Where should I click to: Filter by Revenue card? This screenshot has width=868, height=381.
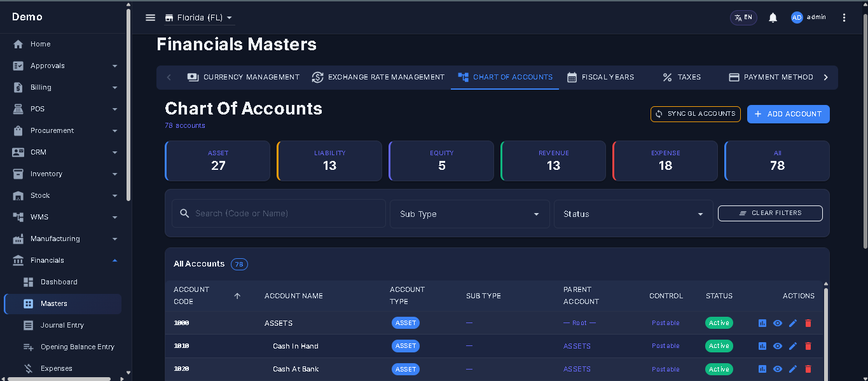point(553,160)
